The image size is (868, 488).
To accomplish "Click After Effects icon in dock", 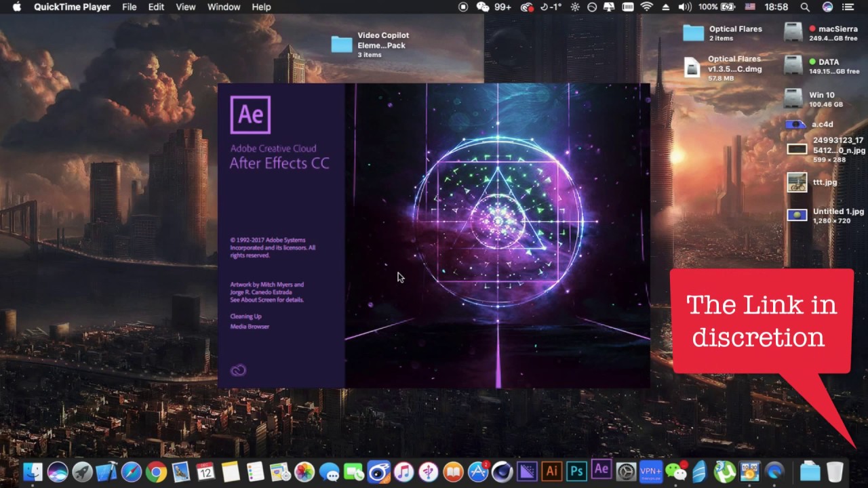I will (601, 470).
